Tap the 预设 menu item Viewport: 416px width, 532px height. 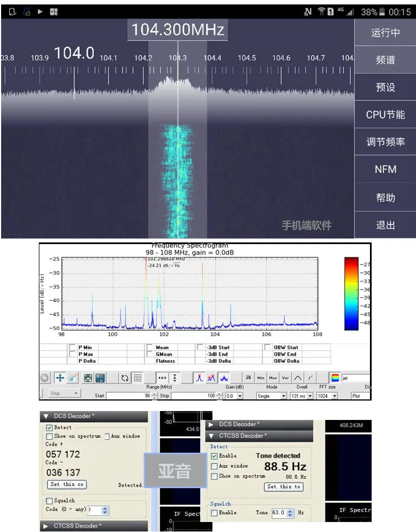click(385, 87)
